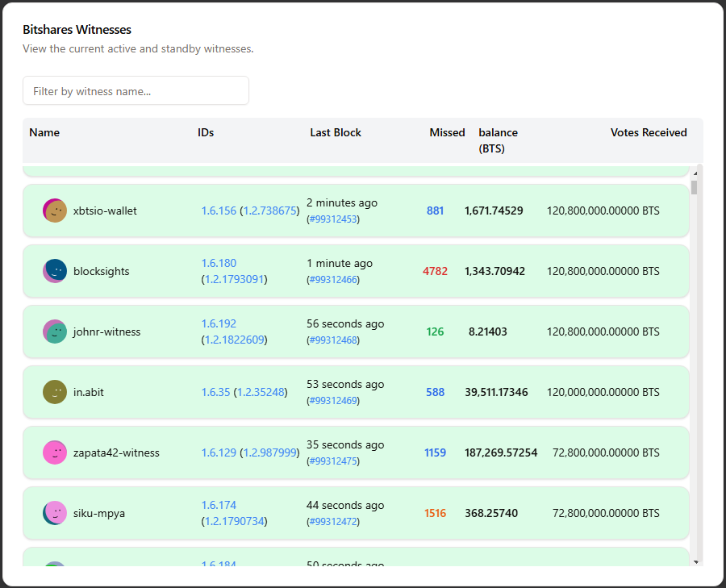Open block link #99312475
The width and height of the screenshot is (726, 588).
point(333,461)
